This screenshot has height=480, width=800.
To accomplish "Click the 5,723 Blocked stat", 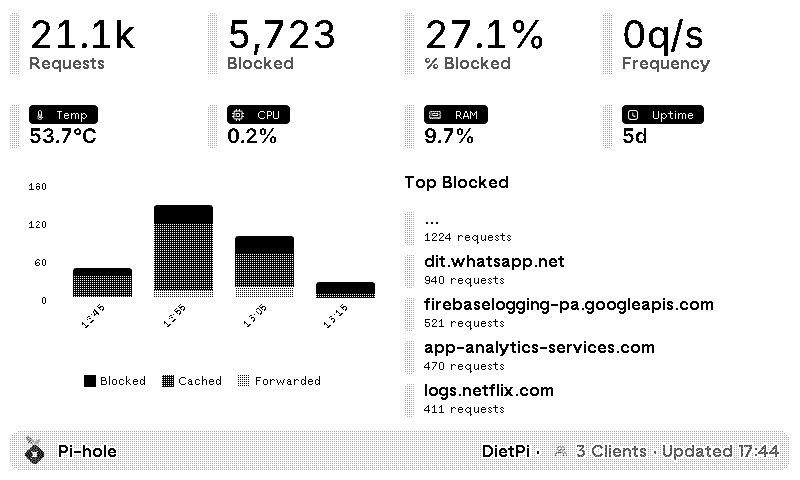I will coord(279,44).
